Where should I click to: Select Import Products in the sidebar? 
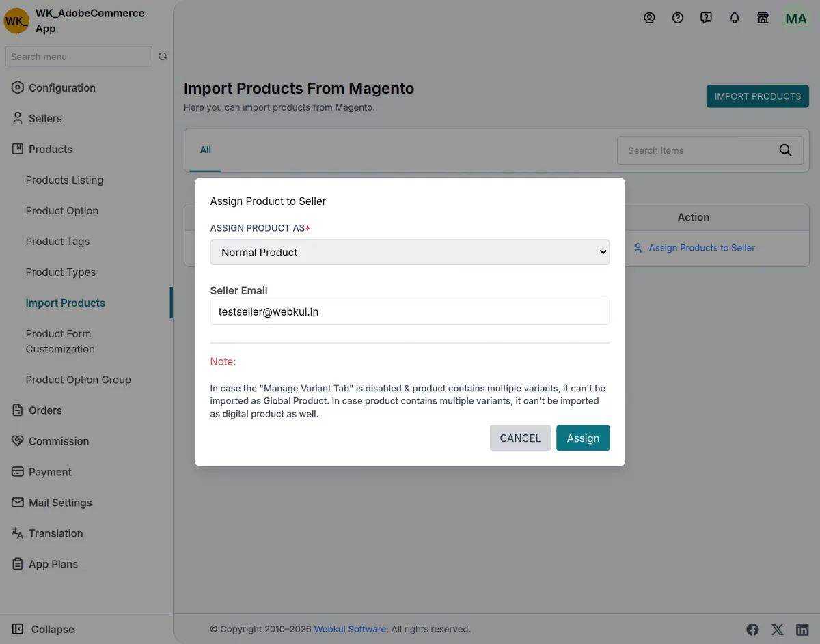pos(65,303)
